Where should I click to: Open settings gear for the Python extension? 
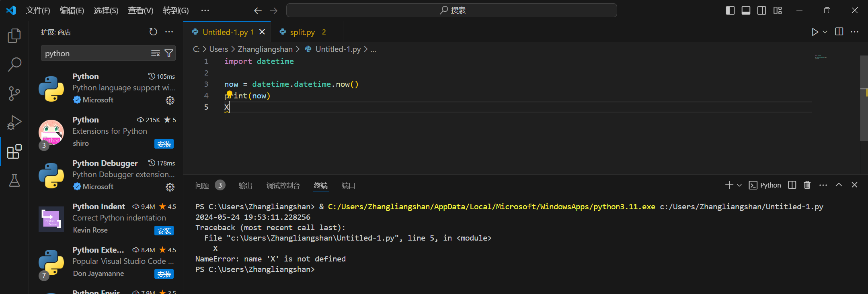coord(170,100)
